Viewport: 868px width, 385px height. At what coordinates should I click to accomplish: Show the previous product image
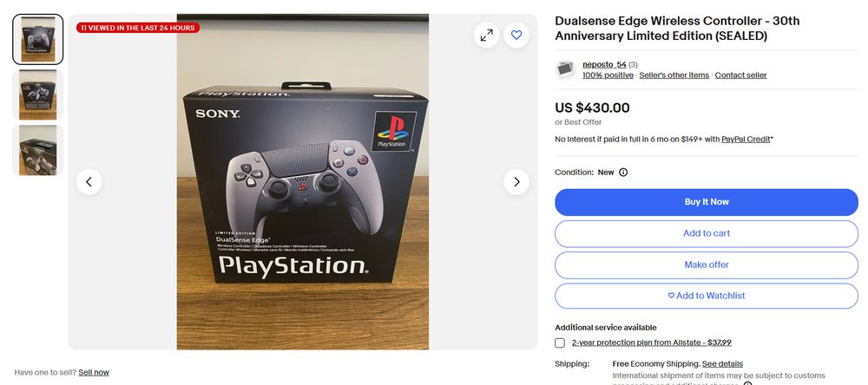coord(89,182)
